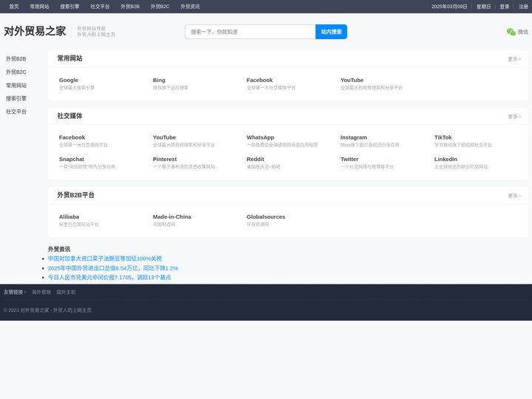Open the 今日人民币兑美元中间价 news article
The width and height of the screenshot is (532, 399).
point(109,277)
